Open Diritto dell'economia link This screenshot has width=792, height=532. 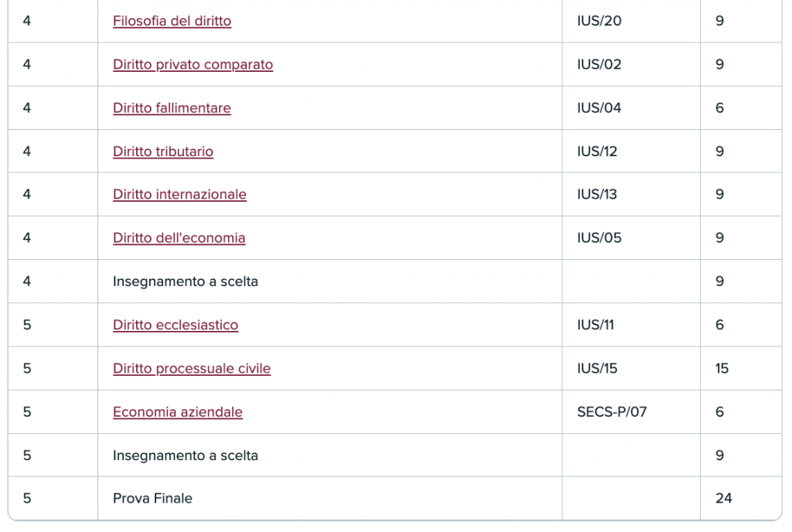[x=179, y=238]
